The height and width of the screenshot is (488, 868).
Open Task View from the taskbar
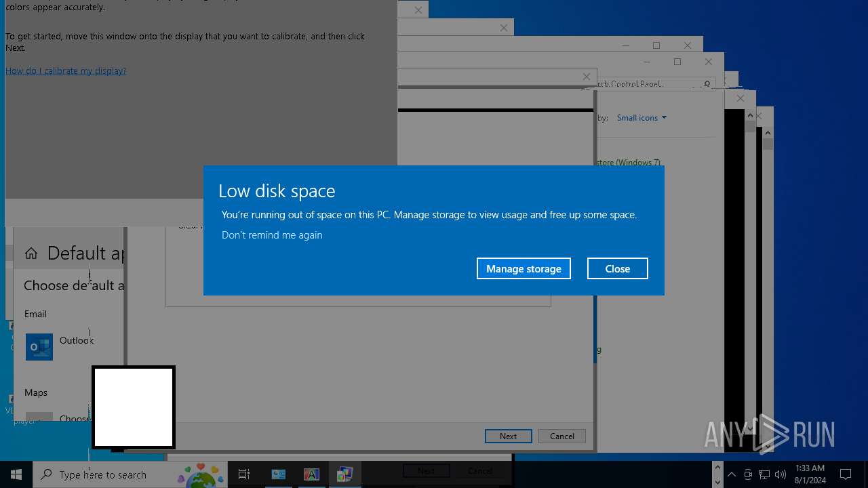pos(244,474)
